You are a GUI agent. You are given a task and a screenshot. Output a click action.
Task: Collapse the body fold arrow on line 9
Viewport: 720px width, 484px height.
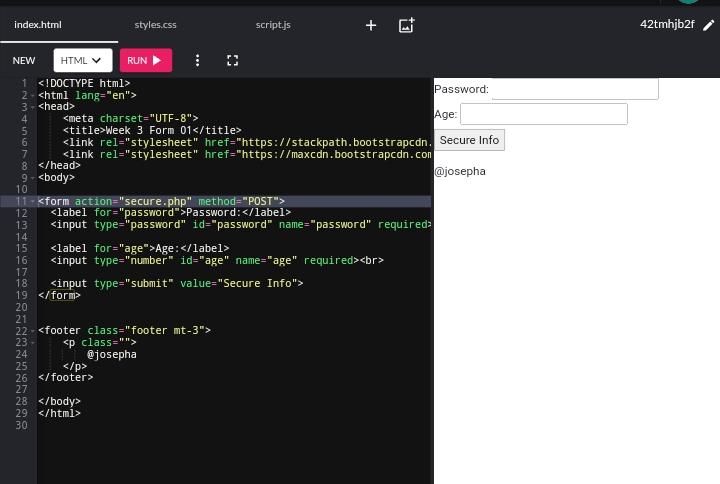pos(33,178)
